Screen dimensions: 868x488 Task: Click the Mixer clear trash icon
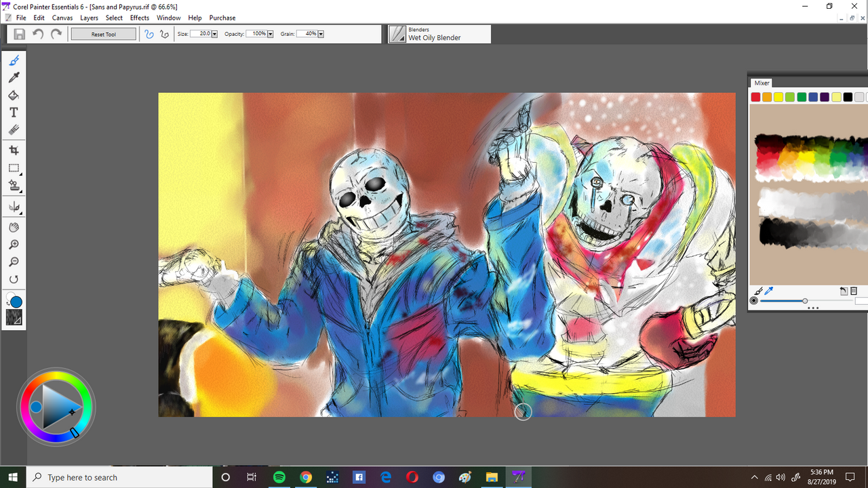click(x=854, y=291)
